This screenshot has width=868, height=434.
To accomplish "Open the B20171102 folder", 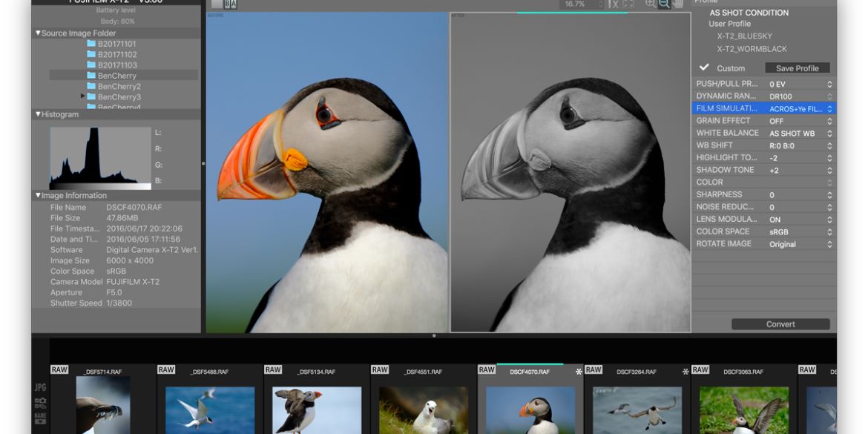I will (112, 54).
